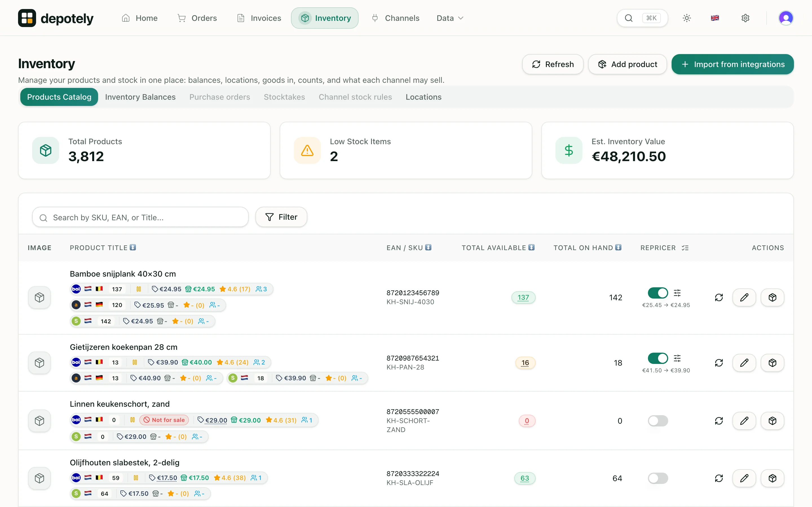Edit Gietijzeren koekenpan with pencil icon
The height and width of the screenshot is (507, 812).
(x=744, y=363)
